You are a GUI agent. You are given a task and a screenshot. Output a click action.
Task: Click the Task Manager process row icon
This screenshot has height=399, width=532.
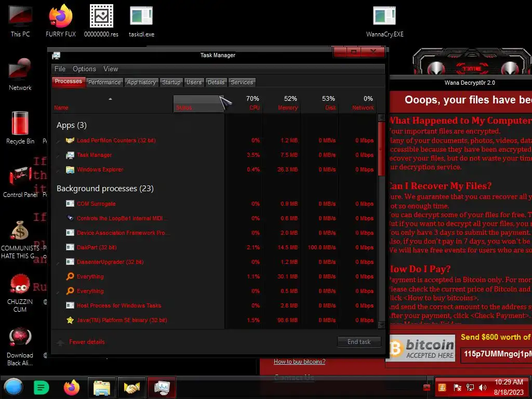point(70,155)
